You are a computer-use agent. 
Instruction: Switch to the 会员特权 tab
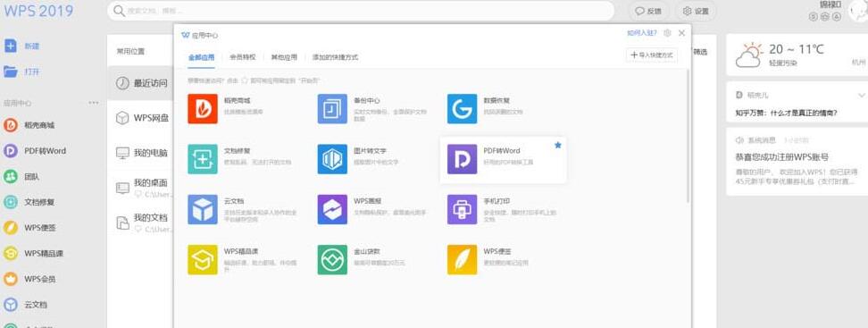coord(243,57)
